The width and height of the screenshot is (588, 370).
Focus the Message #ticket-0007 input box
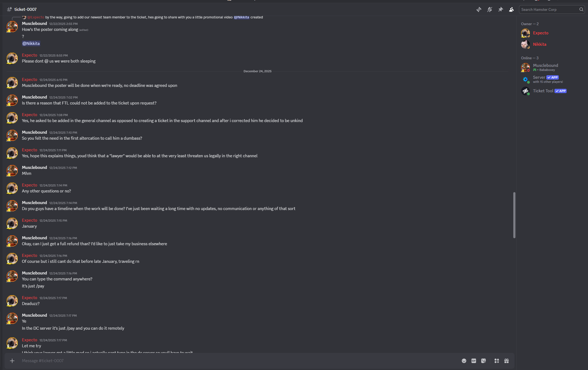[217, 361]
